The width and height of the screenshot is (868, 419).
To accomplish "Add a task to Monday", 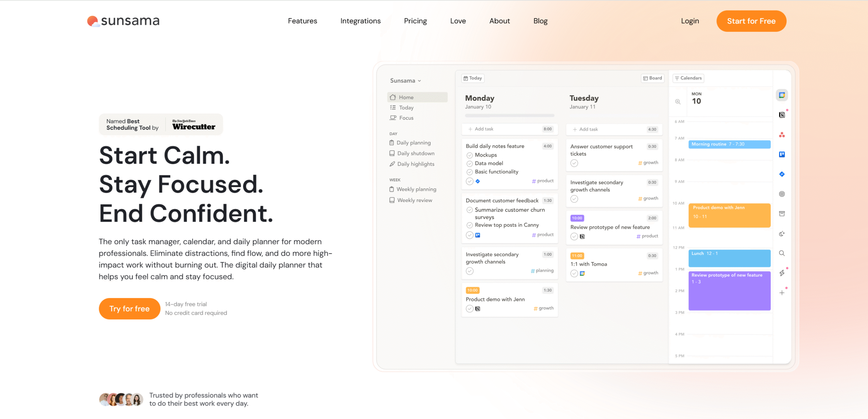I will tap(510, 129).
